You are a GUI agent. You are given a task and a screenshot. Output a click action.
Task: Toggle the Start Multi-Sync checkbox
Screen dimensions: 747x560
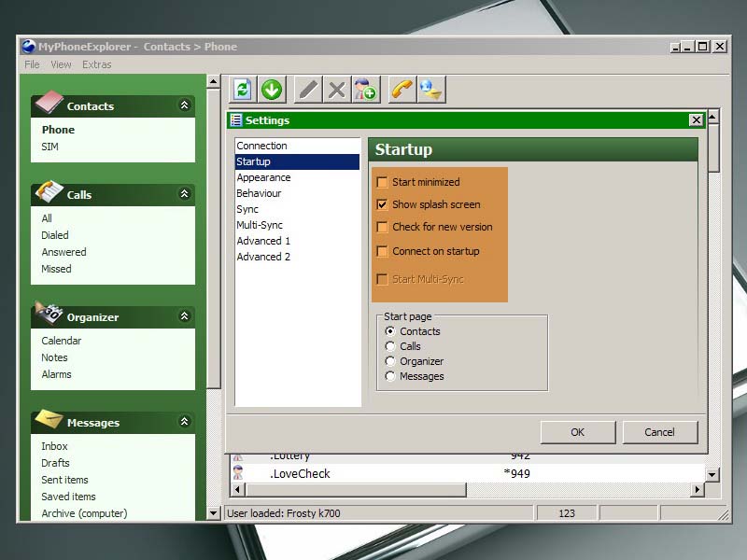point(382,279)
